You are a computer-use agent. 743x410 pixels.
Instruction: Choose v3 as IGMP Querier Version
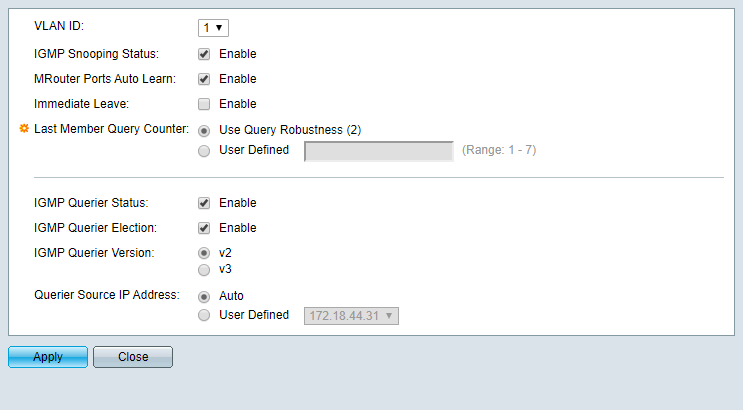[204, 269]
